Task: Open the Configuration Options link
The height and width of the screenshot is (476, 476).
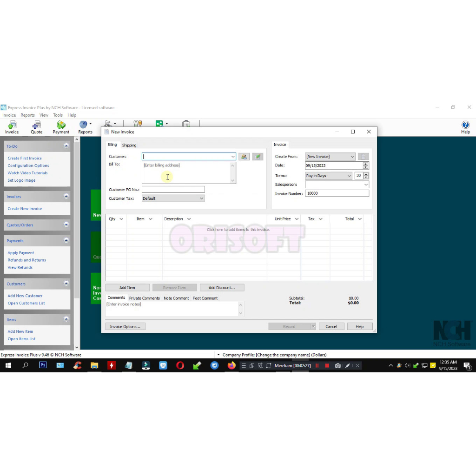Action: click(28, 165)
